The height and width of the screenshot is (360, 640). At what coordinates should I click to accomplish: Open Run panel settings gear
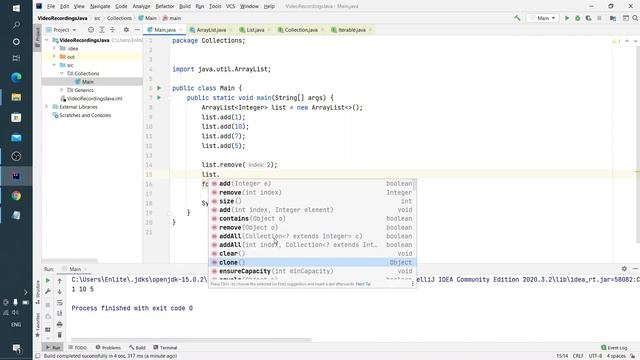[624, 269]
